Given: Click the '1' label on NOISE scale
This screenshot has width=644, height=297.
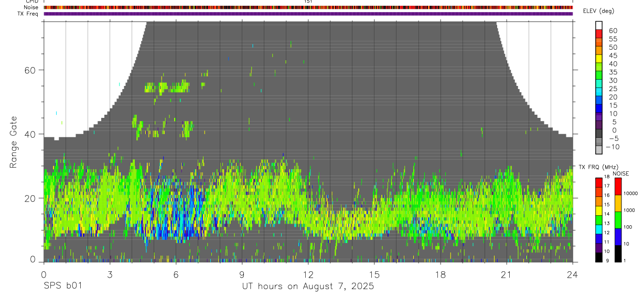Looking at the screenshot, I should pos(625,260).
